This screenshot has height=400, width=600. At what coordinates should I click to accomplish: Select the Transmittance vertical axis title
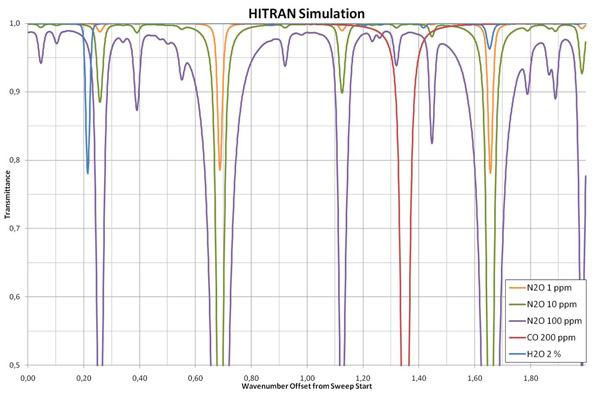[8, 193]
